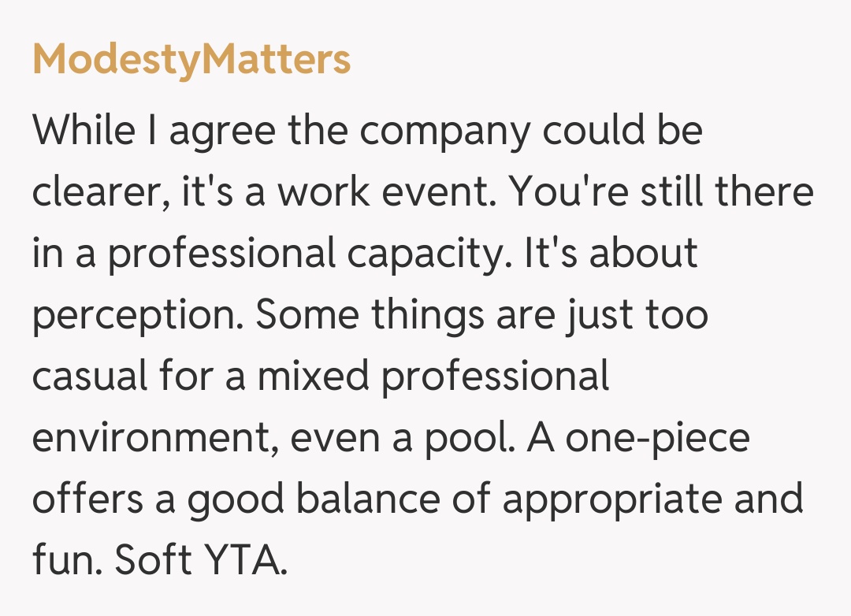Screen dimensions: 851x616
Task: Click the word "one-piece" in the comment
Action: click(657, 438)
